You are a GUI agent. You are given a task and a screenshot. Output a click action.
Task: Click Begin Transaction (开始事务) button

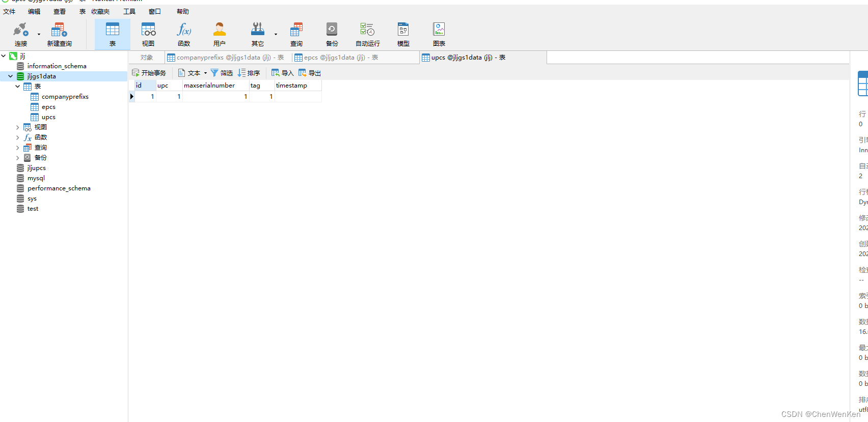point(149,73)
